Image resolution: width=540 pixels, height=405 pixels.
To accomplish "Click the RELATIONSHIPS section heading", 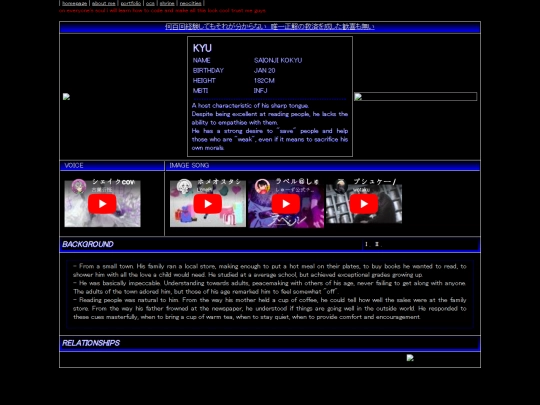I will click(91, 343).
